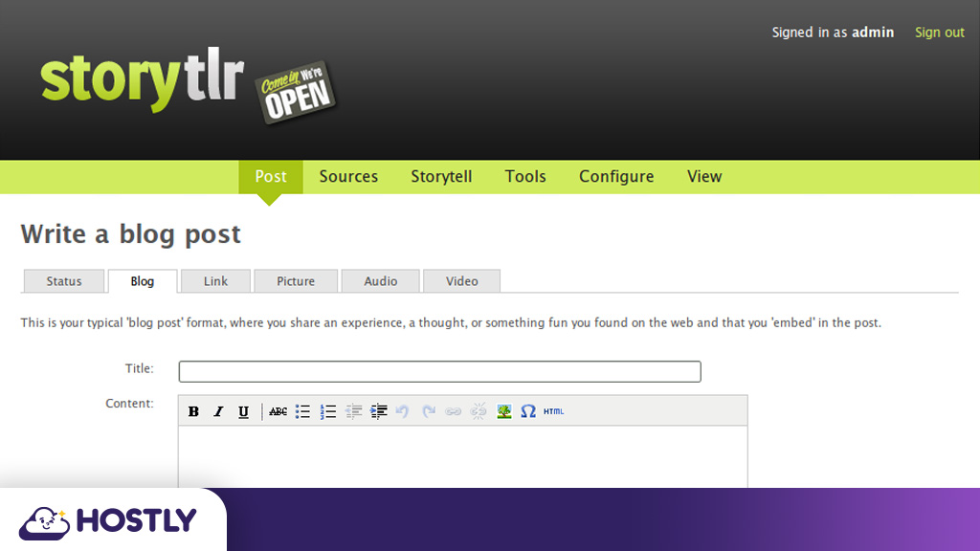Image resolution: width=980 pixels, height=551 pixels.
Task: Insert a numbered ordered list
Action: [x=328, y=411]
